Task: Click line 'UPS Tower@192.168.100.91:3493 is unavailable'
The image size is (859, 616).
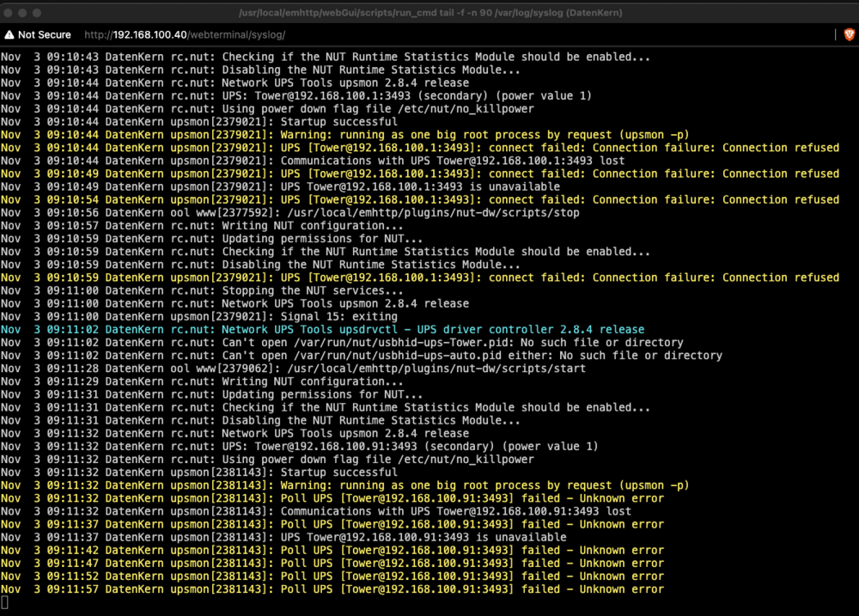Action: pyautogui.click(x=283, y=537)
